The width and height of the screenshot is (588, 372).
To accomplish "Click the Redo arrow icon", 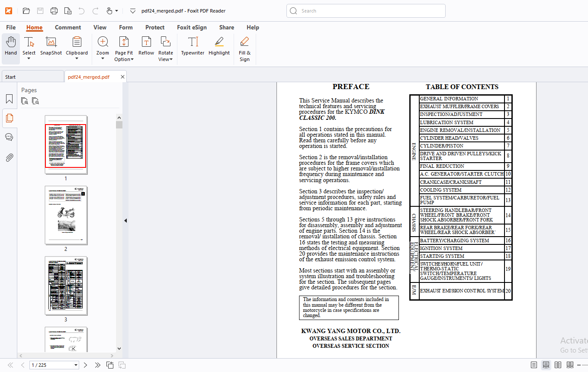I will click(x=96, y=11).
